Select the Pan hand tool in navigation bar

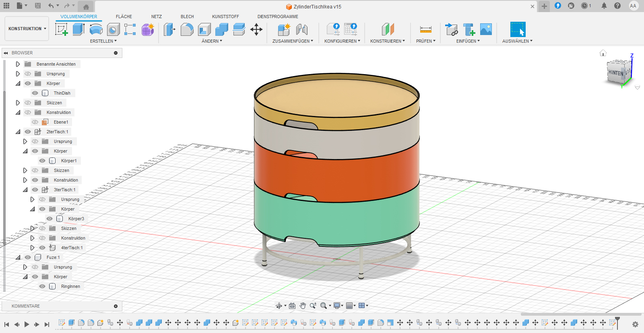(x=303, y=306)
